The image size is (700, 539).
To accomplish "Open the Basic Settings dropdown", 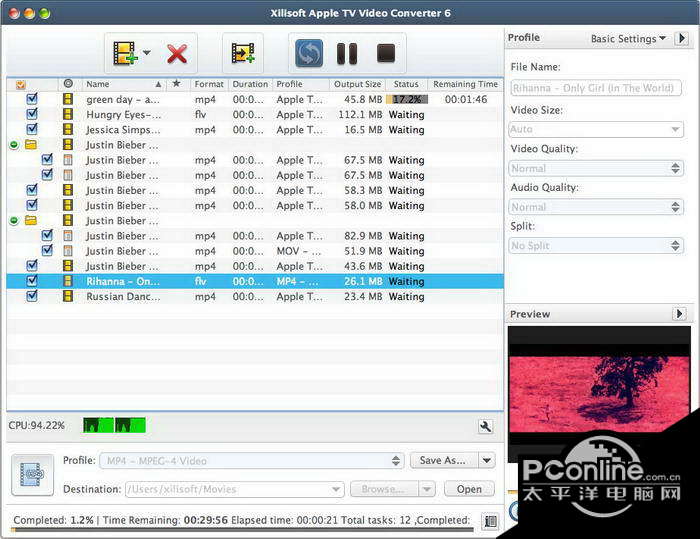I will coord(628,39).
